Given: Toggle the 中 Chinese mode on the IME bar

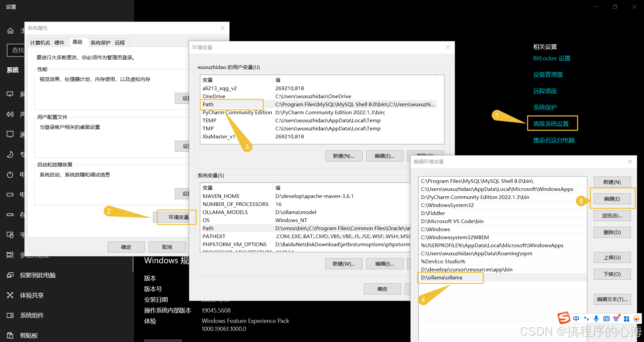Looking at the screenshot, I should tap(576, 319).
